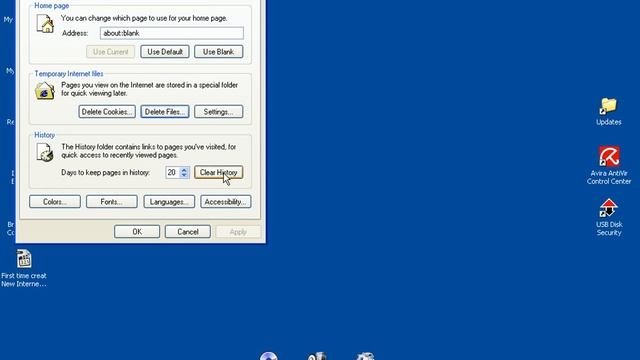This screenshot has height=360, width=640.
Task: Click the Temporary Internet files folder icon
Action: (x=44, y=91)
